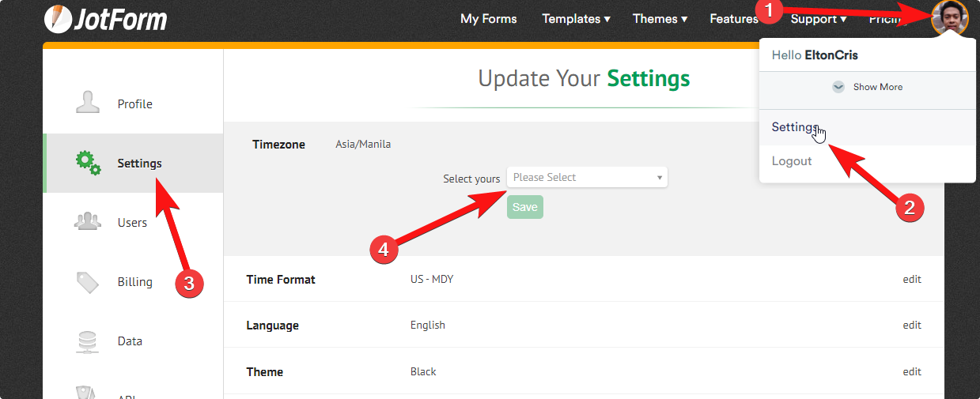Click the US - MDY time format value
The image size is (980, 399).
(432, 279)
